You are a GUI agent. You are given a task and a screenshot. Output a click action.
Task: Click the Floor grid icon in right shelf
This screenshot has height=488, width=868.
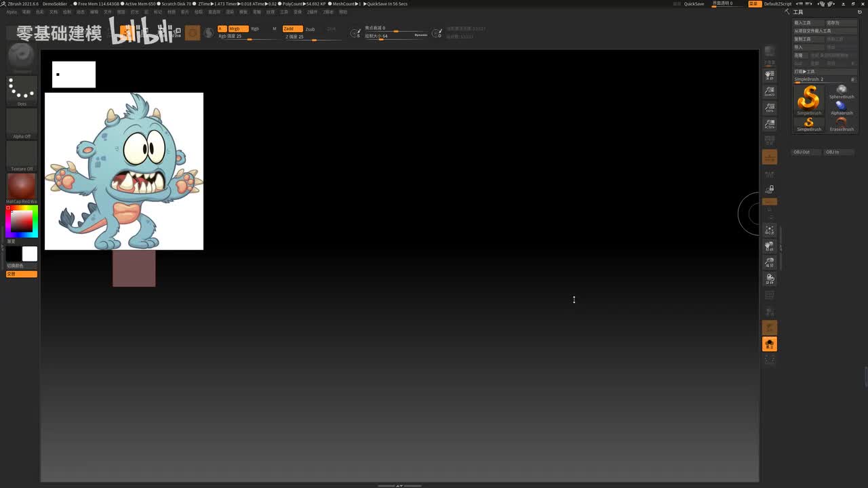(770, 157)
